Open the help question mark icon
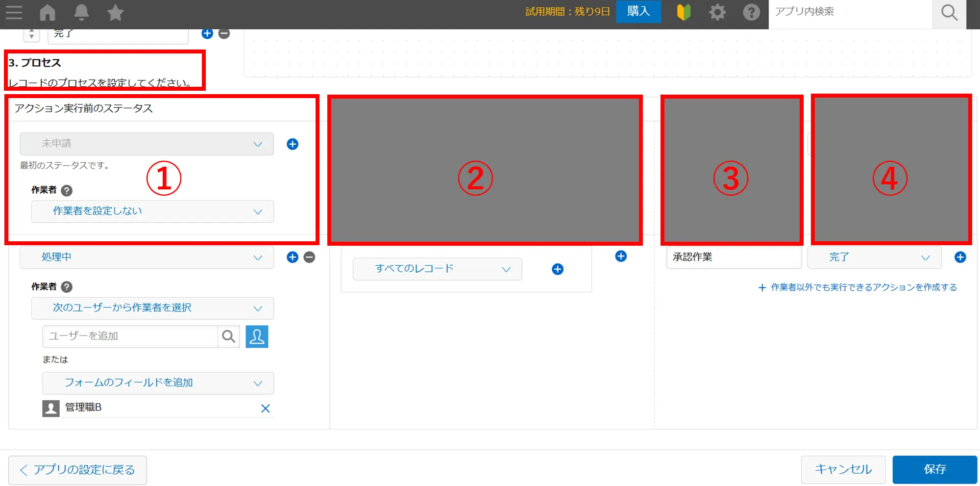This screenshot has height=486, width=980. [x=751, y=12]
